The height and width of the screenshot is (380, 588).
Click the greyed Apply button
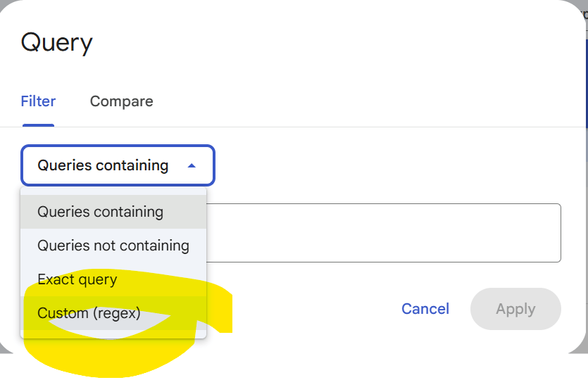tap(515, 309)
